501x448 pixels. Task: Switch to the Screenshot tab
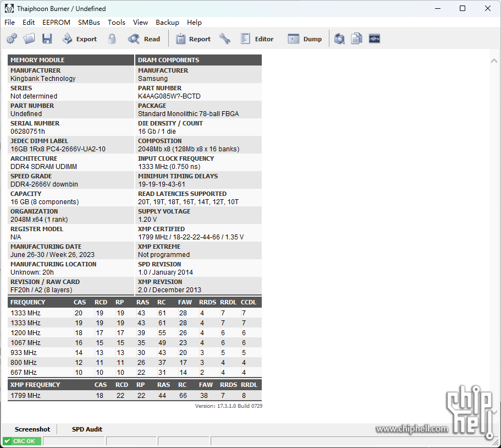pyautogui.click(x=32, y=429)
